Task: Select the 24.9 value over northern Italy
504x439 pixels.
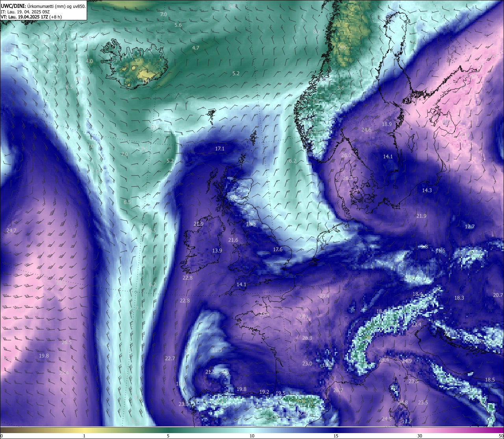Action: [407, 361]
